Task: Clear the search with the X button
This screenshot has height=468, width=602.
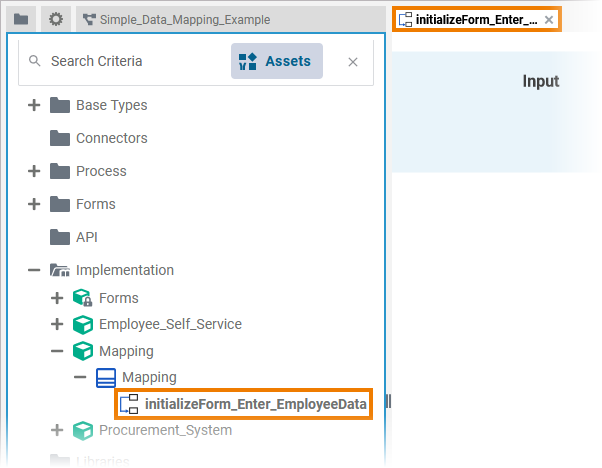Action: 353,62
